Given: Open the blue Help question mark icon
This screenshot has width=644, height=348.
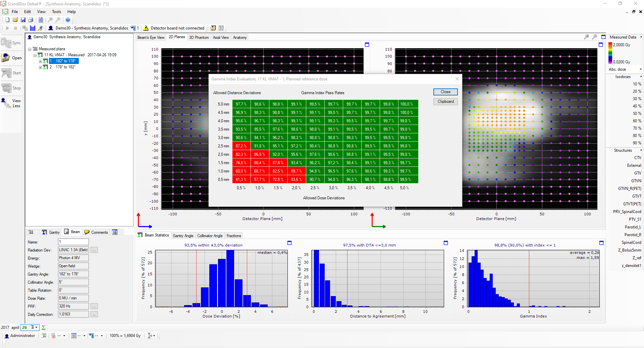Looking at the screenshot, I should pyautogui.click(x=68, y=20).
